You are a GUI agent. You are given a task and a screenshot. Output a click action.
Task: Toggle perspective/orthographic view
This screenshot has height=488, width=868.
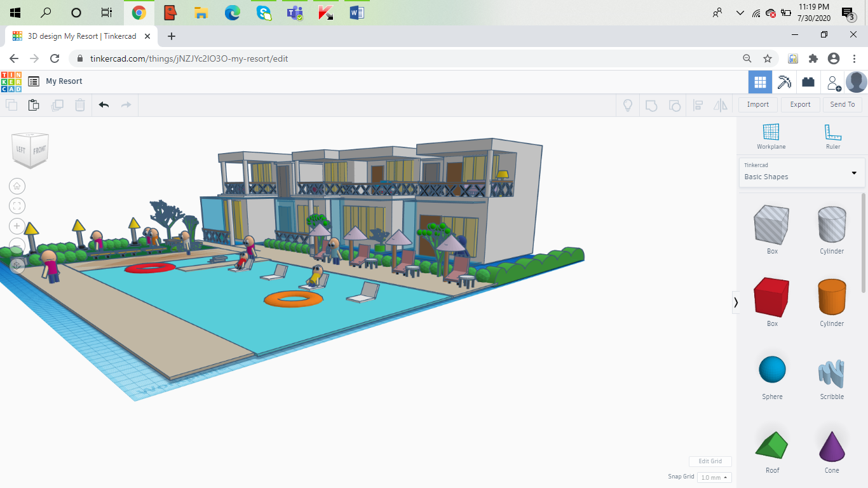click(x=17, y=265)
